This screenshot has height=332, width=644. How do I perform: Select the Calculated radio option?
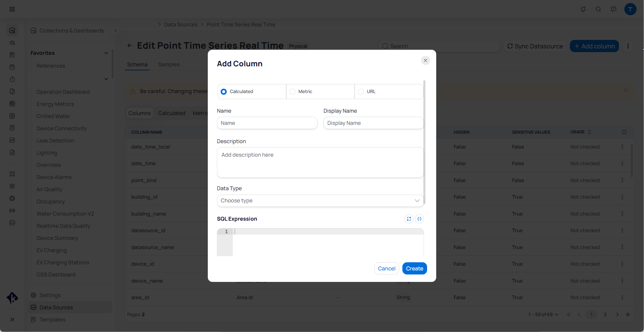tap(252, 91)
